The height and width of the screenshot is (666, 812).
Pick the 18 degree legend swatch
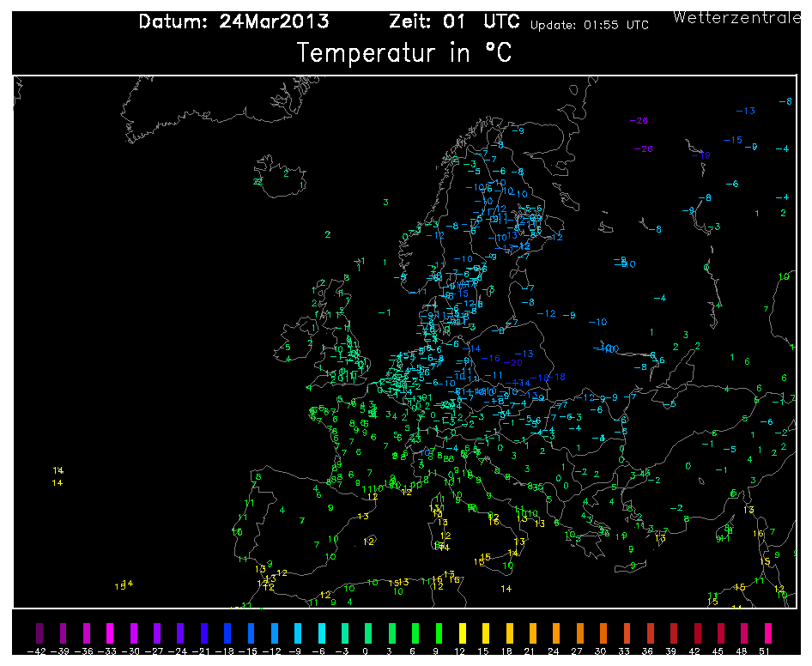pyautogui.click(x=510, y=633)
